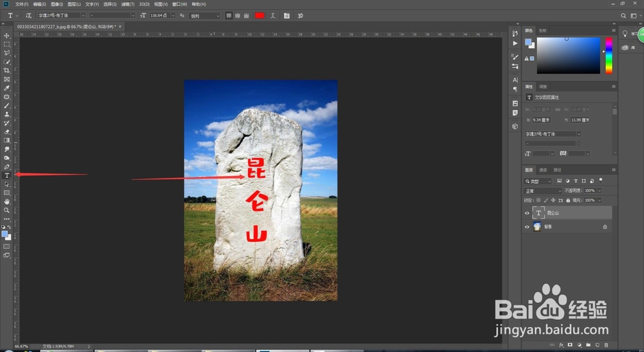The height and width of the screenshot is (352, 644).
Task: Open font size dropdown showing 116.64
Action: 173,15
